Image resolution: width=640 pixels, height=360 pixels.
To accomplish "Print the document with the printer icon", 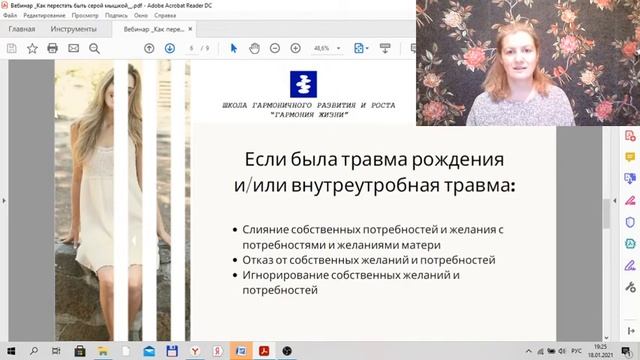I will click(52, 48).
